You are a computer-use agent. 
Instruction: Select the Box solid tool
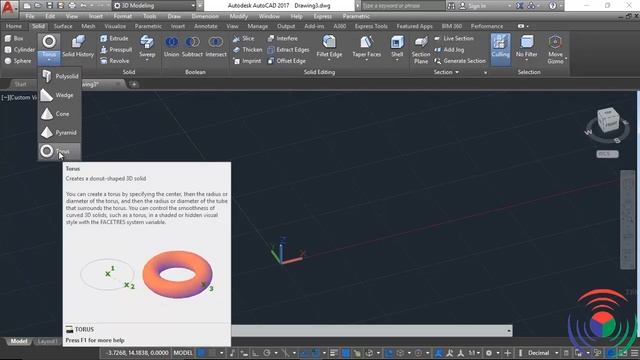[14, 38]
